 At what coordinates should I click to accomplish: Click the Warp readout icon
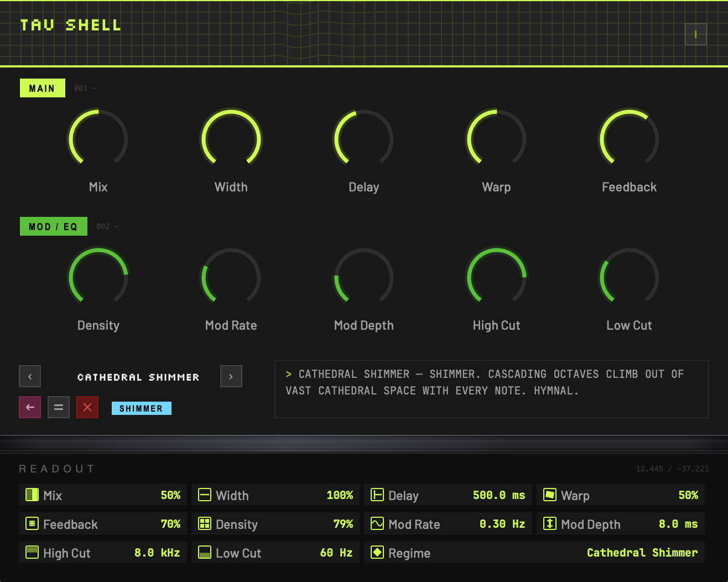550,495
